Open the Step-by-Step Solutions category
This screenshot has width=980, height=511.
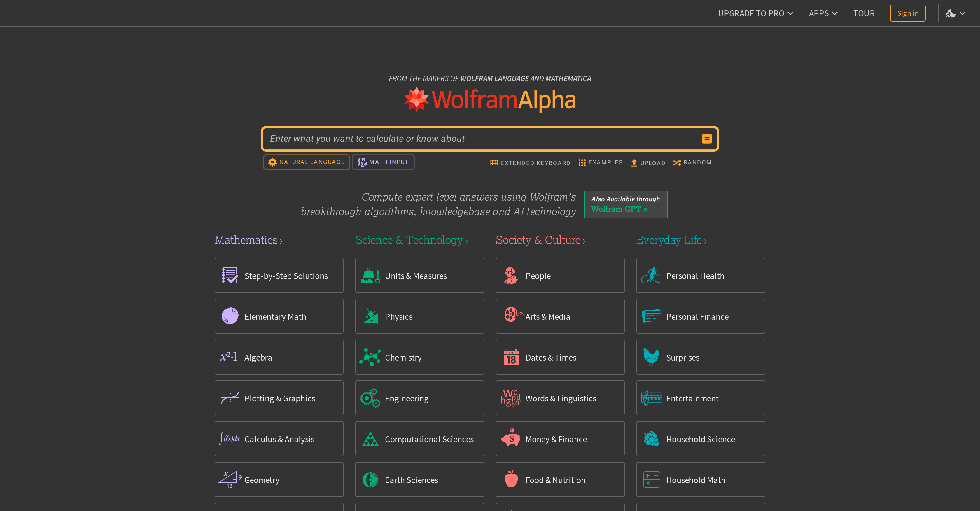pos(279,275)
